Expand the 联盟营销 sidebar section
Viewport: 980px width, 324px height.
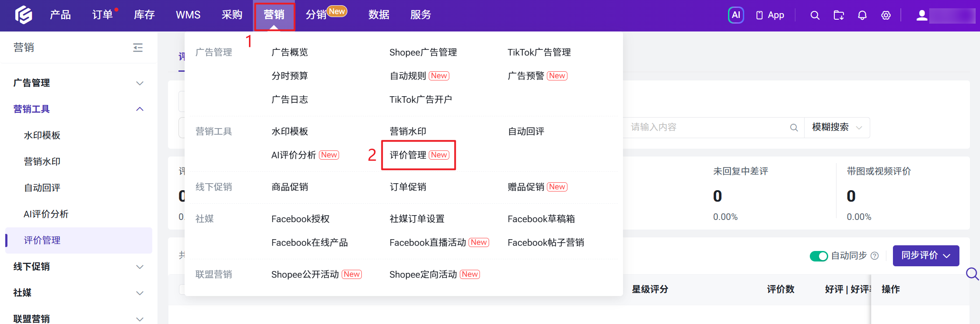79,318
